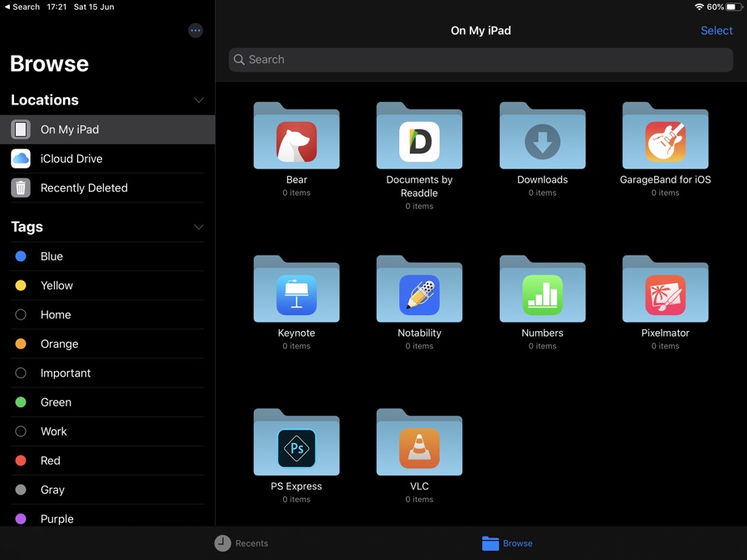Click the On My iPad title
The image size is (747, 560).
click(481, 31)
